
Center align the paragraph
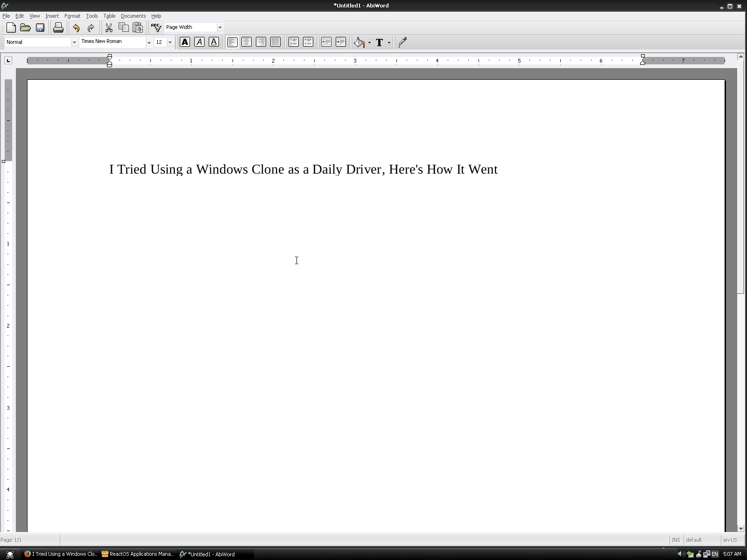click(247, 42)
